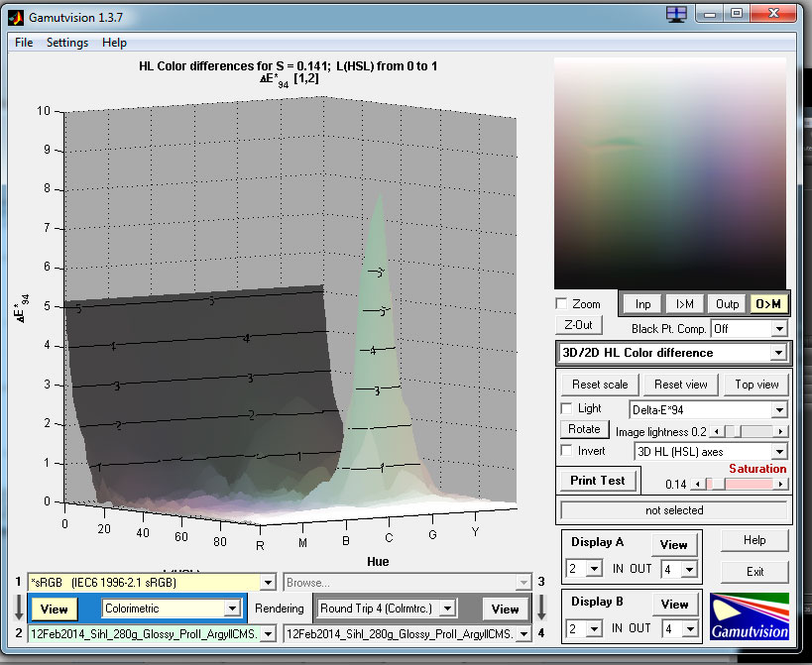Open the Black Pt. Comp. dropdown
The width and height of the screenshot is (812, 665).
[x=749, y=328]
